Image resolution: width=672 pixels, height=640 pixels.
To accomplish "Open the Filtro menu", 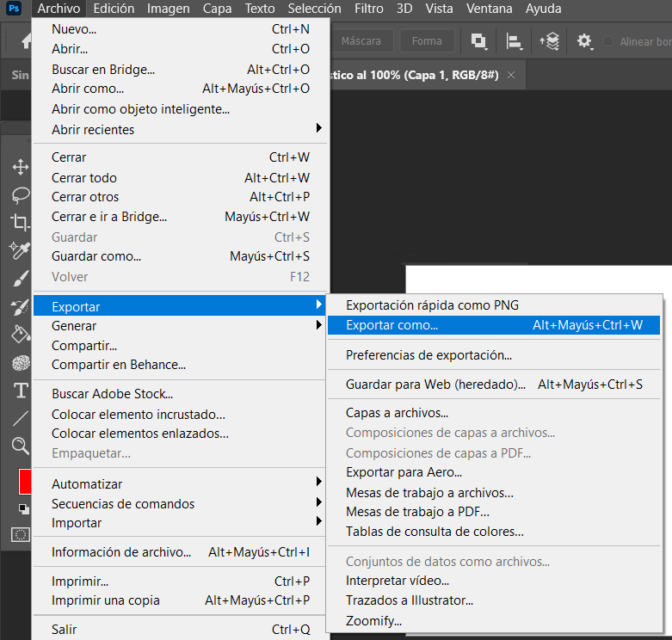I will click(368, 9).
